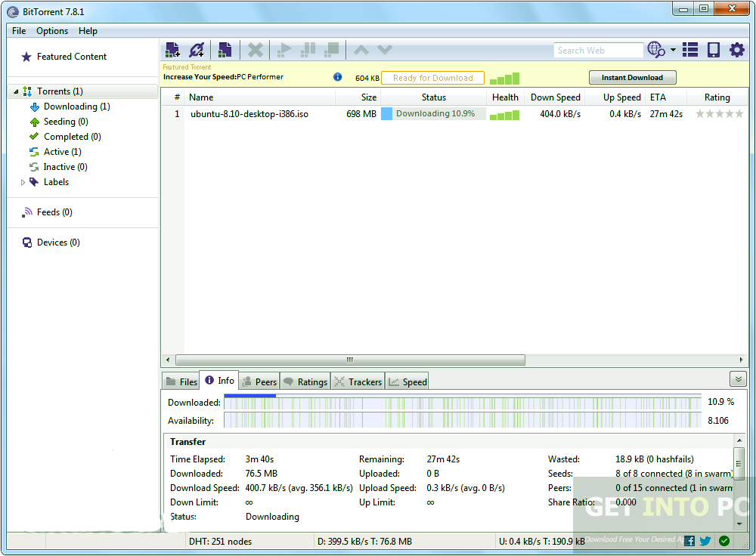The image size is (756, 556).
Task: Open Preferences gear icon
Action: point(736,50)
